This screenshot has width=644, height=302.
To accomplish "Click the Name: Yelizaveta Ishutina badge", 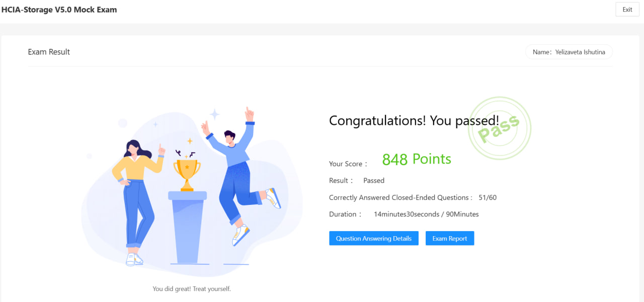I will tap(569, 52).
